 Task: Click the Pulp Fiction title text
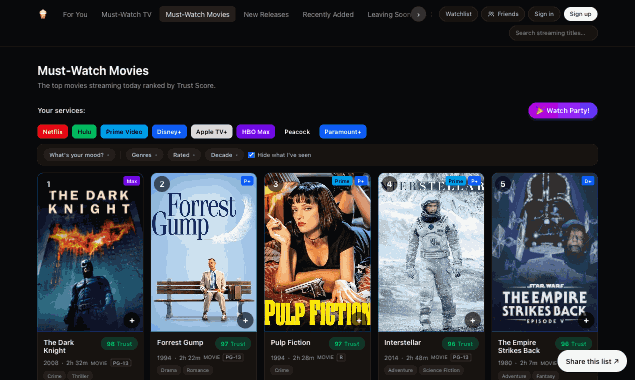[290, 343]
